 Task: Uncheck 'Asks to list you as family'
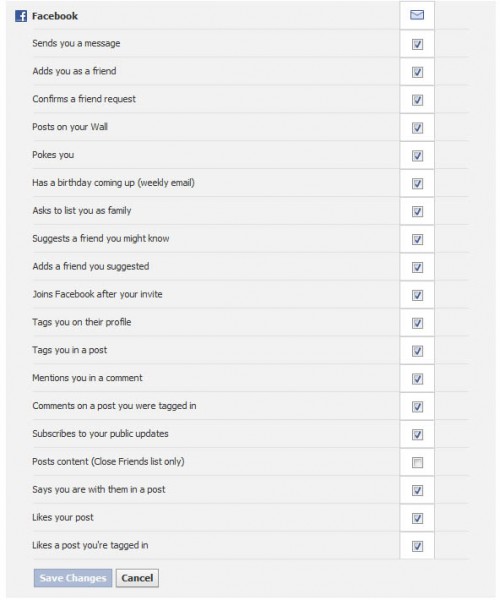[417, 212]
